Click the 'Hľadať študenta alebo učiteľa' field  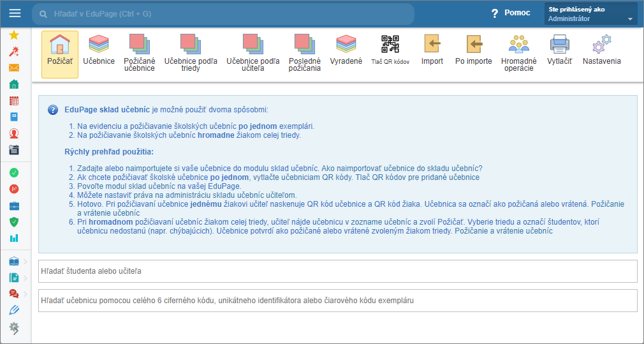point(338,271)
